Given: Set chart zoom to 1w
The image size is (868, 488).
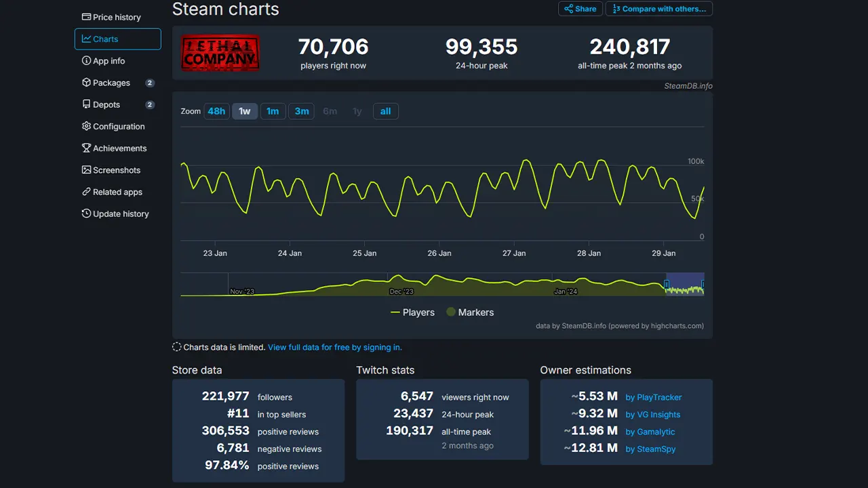Looking at the screenshot, I should 245,111.
